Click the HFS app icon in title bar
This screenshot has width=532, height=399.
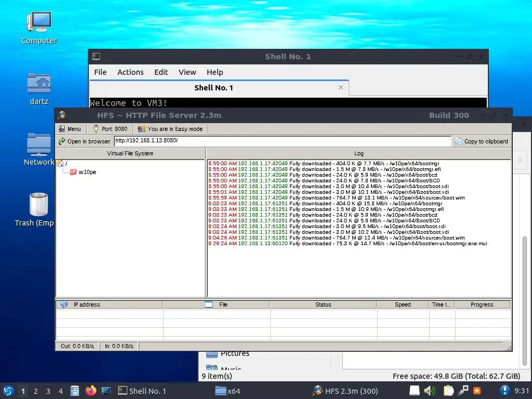[x=62, y=115]
